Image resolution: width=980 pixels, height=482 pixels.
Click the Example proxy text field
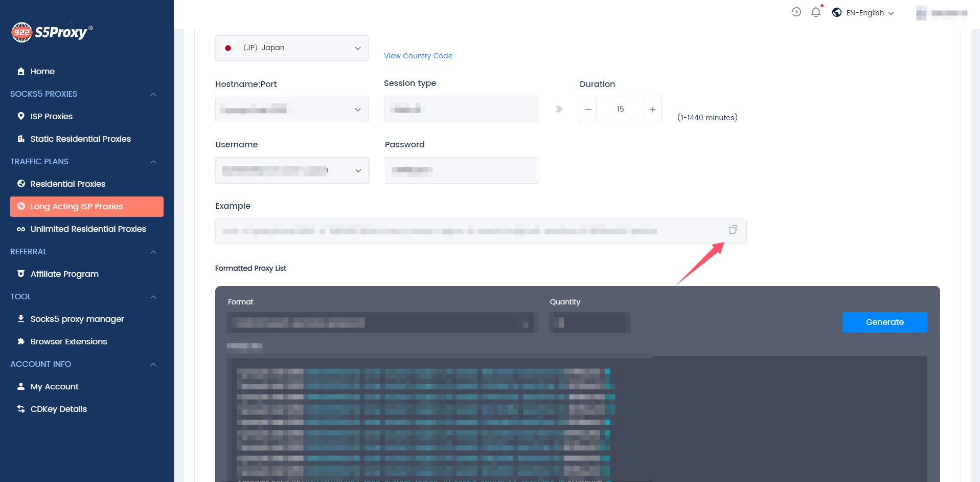[481, 231]
